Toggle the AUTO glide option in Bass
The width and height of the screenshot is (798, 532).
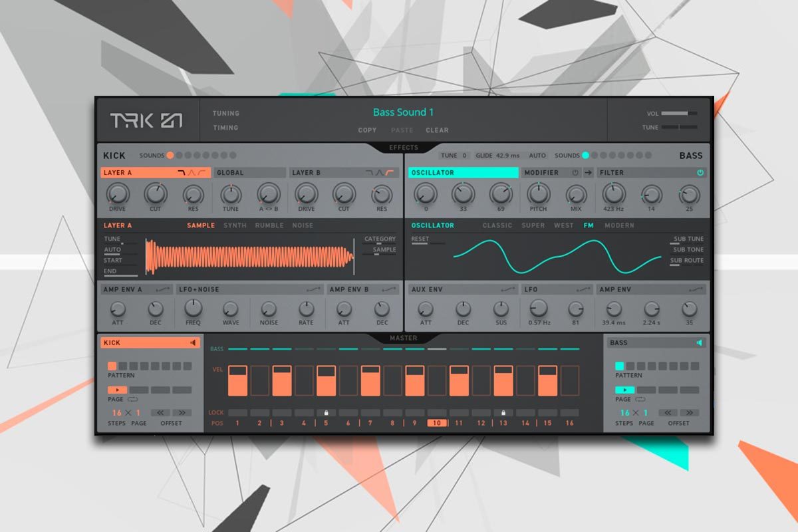pos(537,156)
